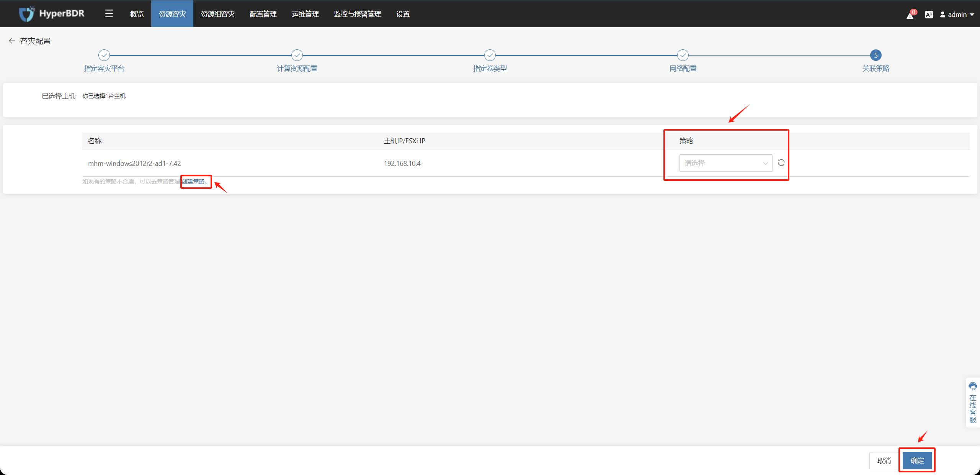Click the 网络配置 step label
Image resolution: width=980 pixels, height=475 pixels.
[x=683, y=69]
